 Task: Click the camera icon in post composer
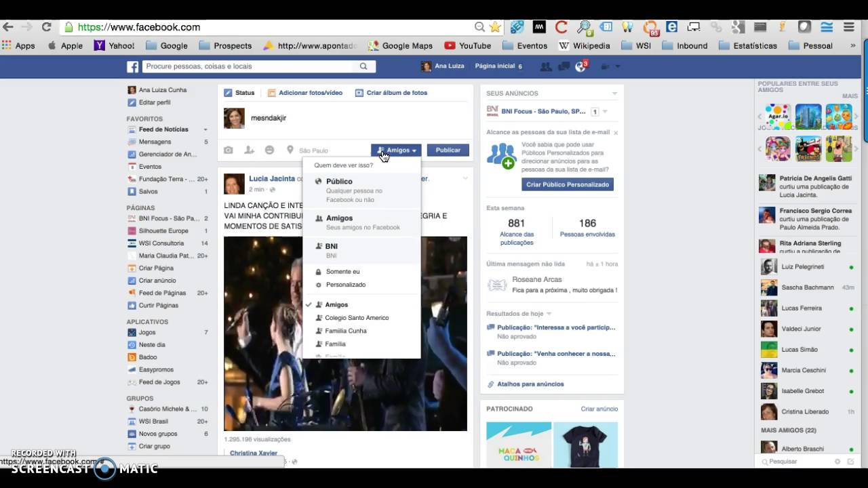tap(229, 150)
